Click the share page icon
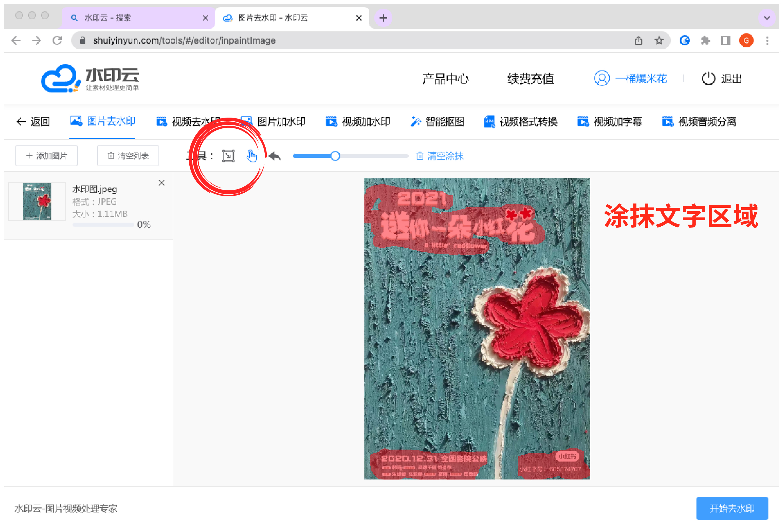 639,41
